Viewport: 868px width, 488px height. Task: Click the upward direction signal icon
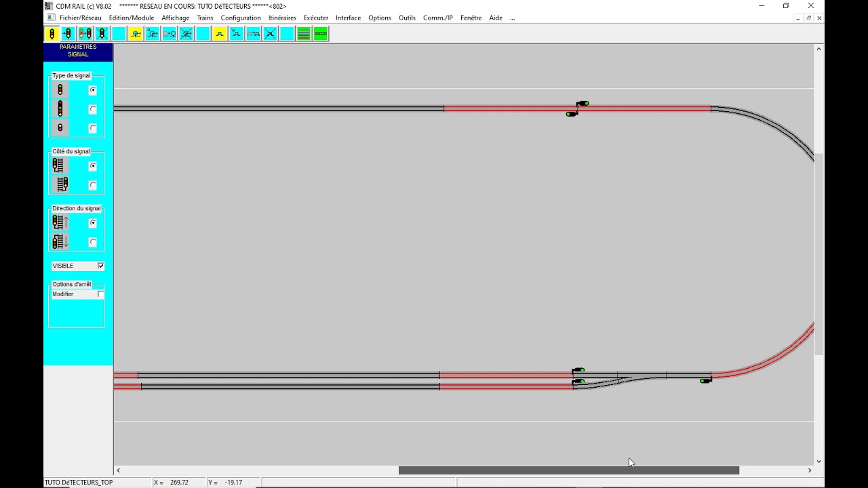60,222
